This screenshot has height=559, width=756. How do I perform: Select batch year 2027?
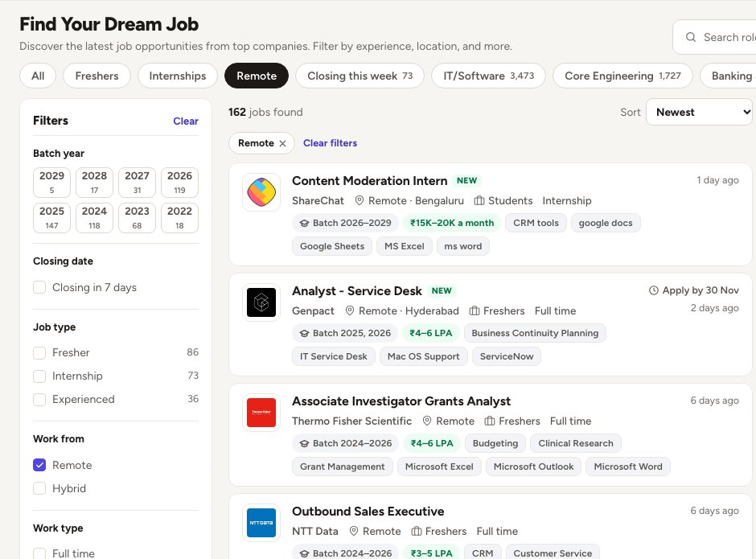(x=137, y=183)
